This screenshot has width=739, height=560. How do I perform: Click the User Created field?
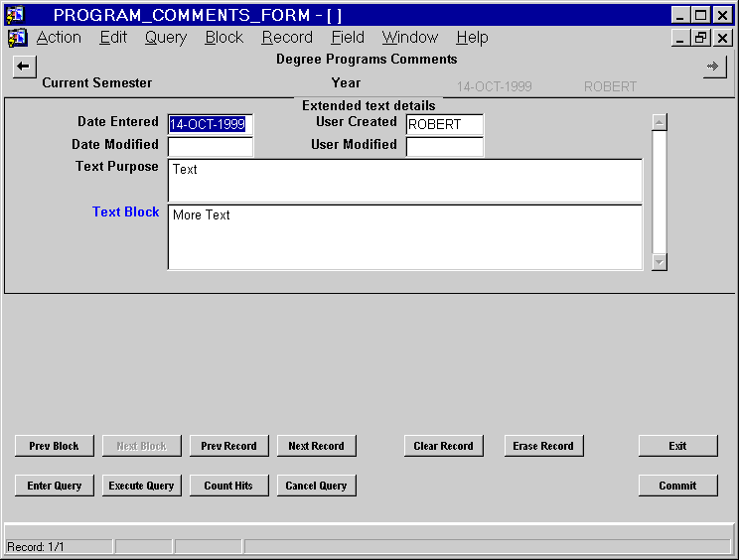444,124
